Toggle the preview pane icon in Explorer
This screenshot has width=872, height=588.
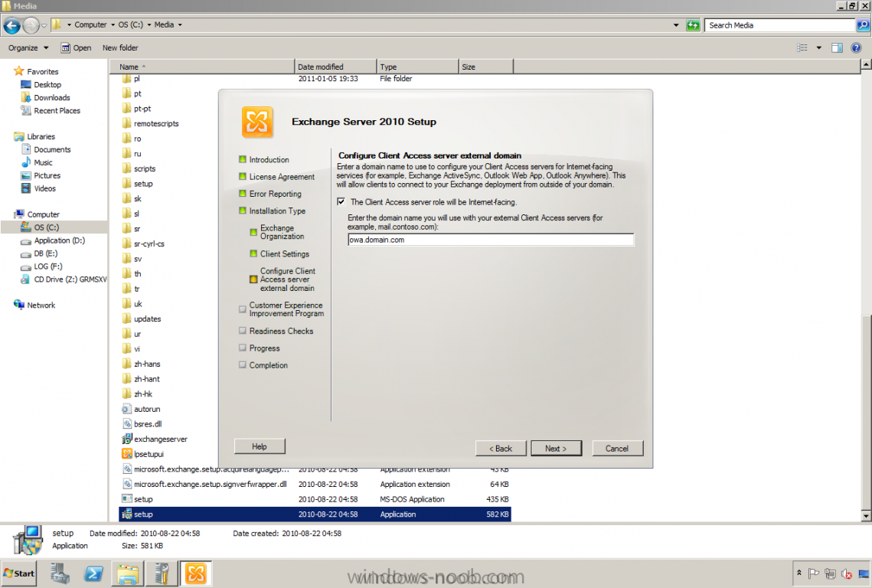click(837, 47)
